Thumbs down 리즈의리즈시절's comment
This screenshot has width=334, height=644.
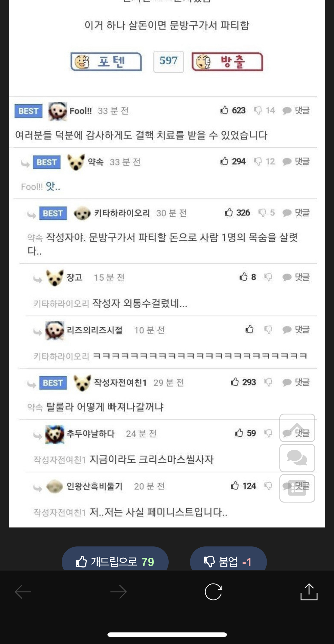pos(268,330)
